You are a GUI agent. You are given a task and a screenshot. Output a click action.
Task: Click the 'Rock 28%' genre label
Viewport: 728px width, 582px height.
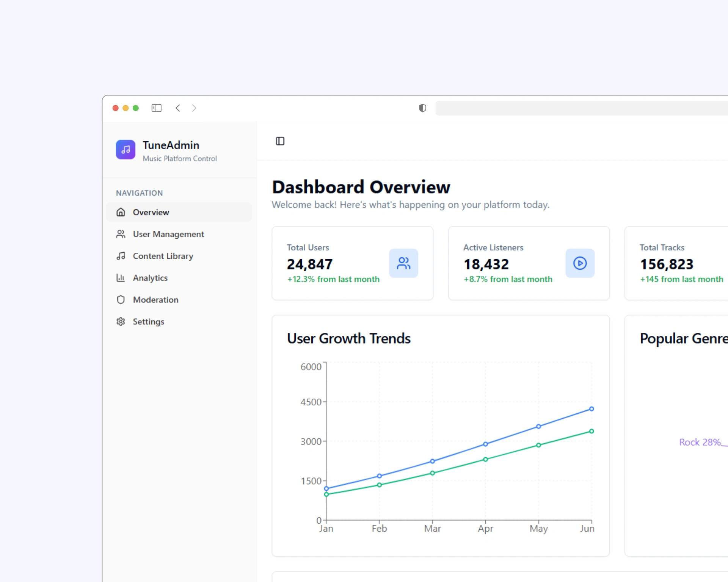point(700,442)
